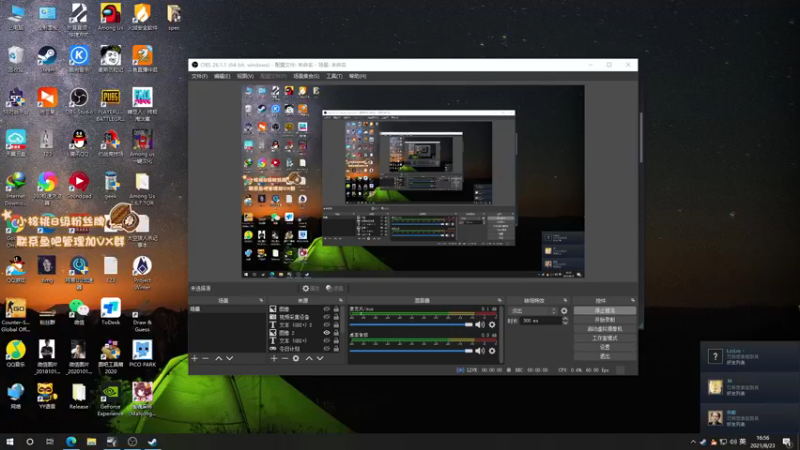Screen dimensions: 800x450
Task: Launch Tencent QQ penguin shortcut
Action: (x=79, y=143)
